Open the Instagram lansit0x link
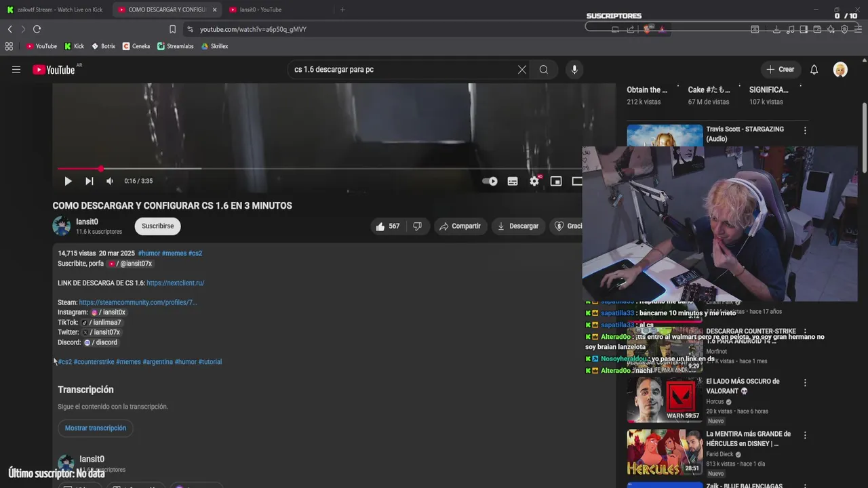The image size is (868, 488). pyautogui.click(x=108, y=312)
